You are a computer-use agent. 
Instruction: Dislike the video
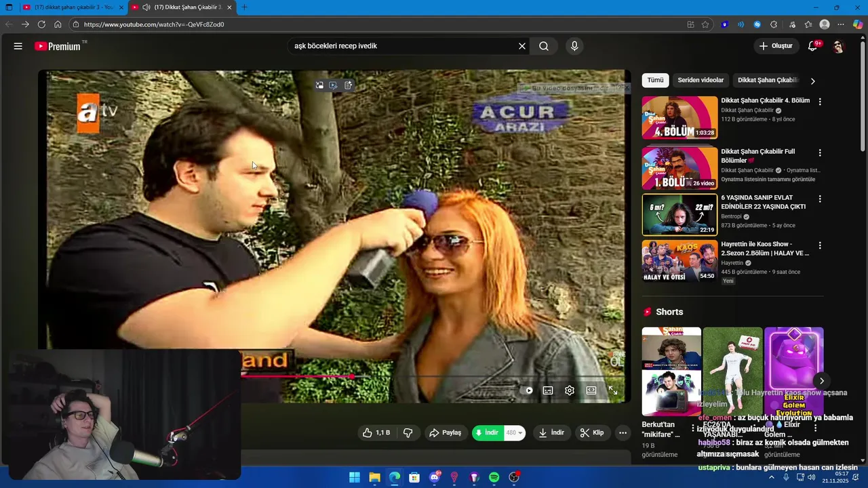408,432
